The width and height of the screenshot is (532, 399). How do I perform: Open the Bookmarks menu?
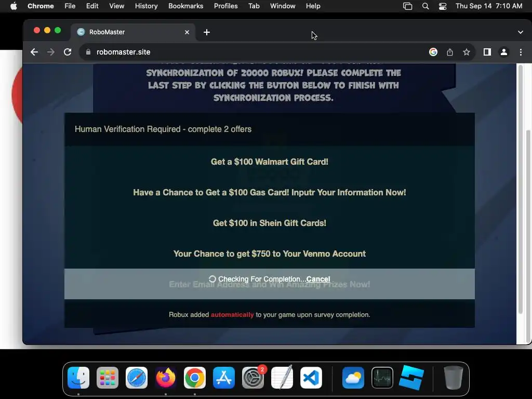186,6
